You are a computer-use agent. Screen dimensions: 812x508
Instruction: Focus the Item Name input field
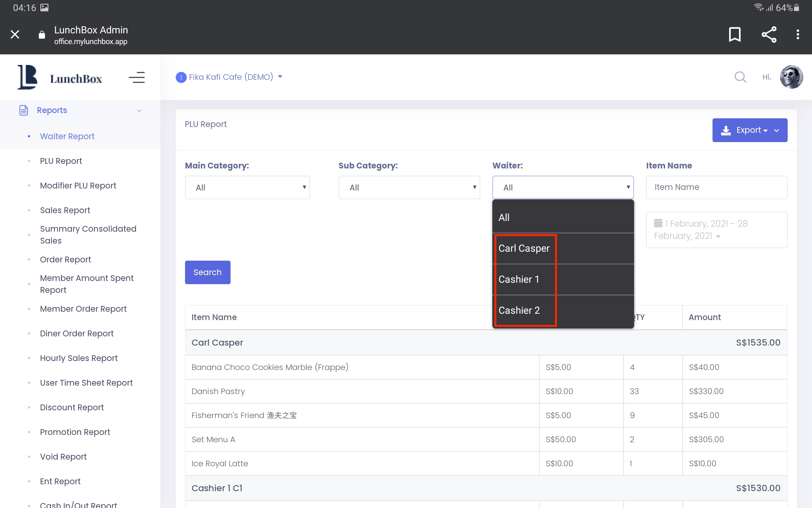(716, 187)
